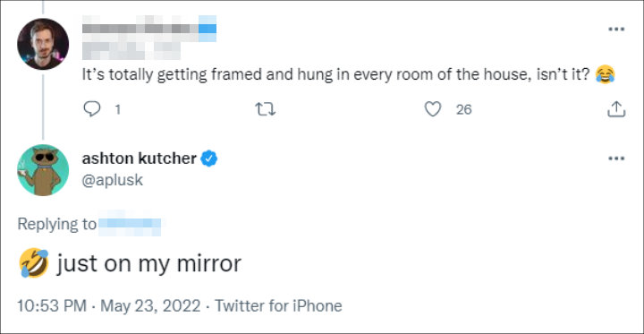This screenshot has width=644, height=334.
Task: Open the first commenter's profile photo
Action: coord(43,44)
